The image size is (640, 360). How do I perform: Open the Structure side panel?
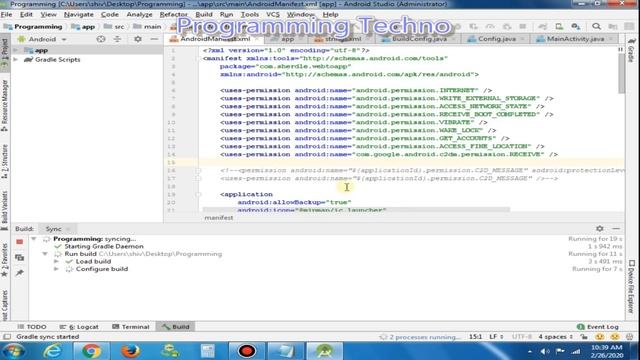point(4,161)
